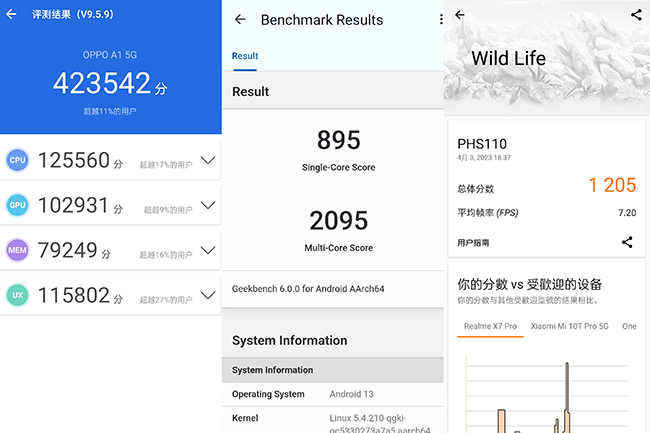The height and width of the screenshot is (433, 650).
Task: Tap single-core score 895
Action: coord(339,140)
